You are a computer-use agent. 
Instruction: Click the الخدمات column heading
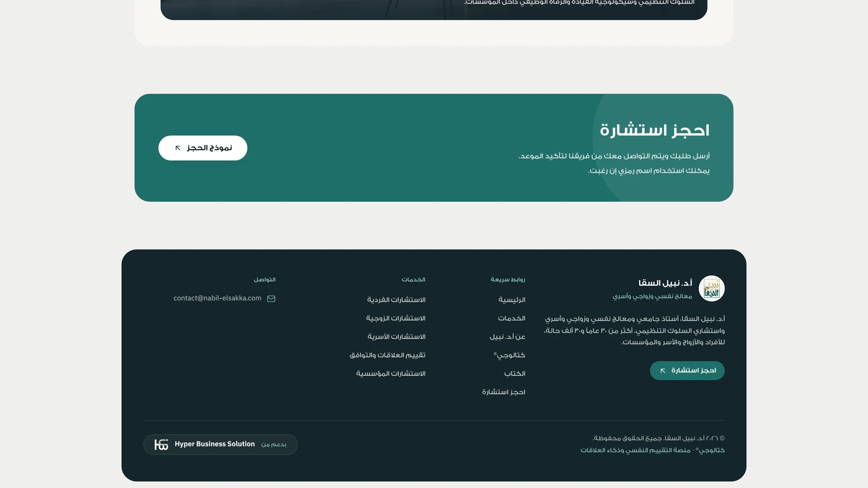pos(413,280)
